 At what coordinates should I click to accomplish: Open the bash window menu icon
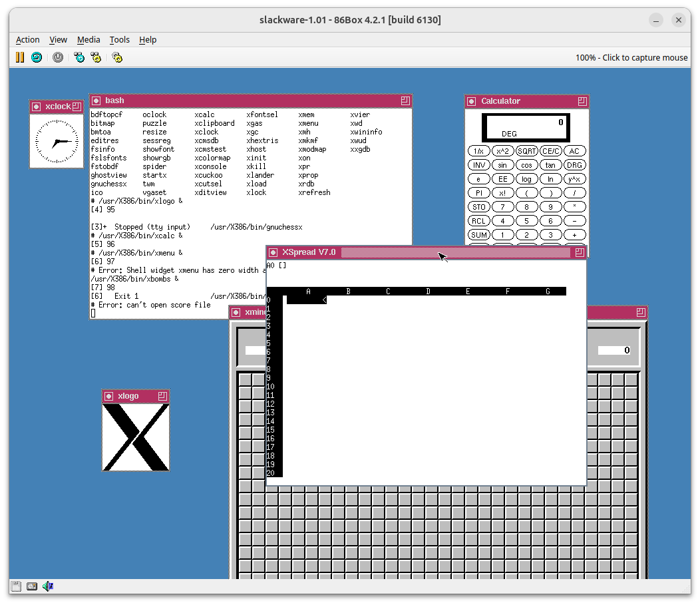pyautogui.click(x=96, y=101)
